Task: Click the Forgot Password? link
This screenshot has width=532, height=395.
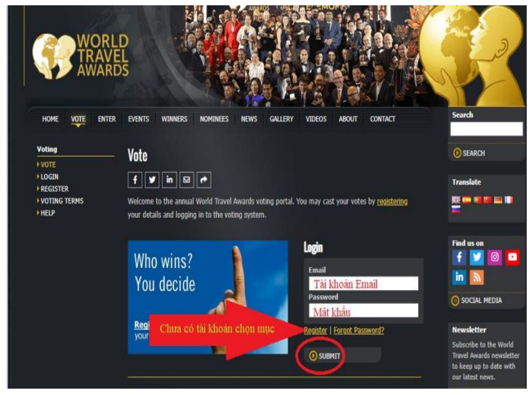Action: 358,330
